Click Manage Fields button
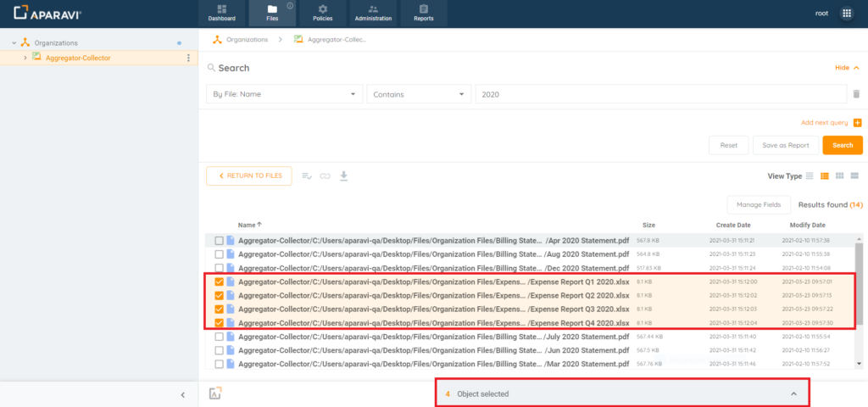The width and height of the screenshot is (868, 407). tap(759, 205)
